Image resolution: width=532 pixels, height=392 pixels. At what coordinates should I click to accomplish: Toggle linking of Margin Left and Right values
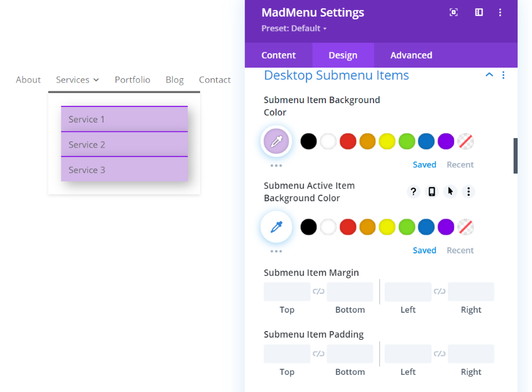click(439, 291)
